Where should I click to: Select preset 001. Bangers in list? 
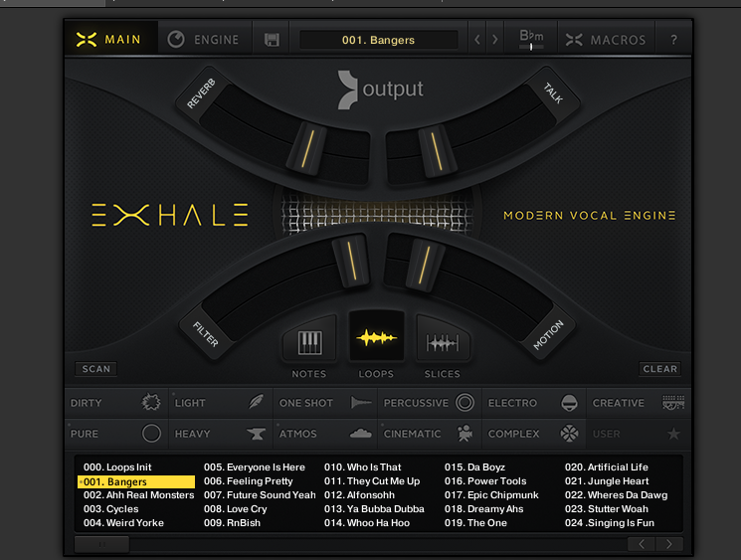click(136, 481)
